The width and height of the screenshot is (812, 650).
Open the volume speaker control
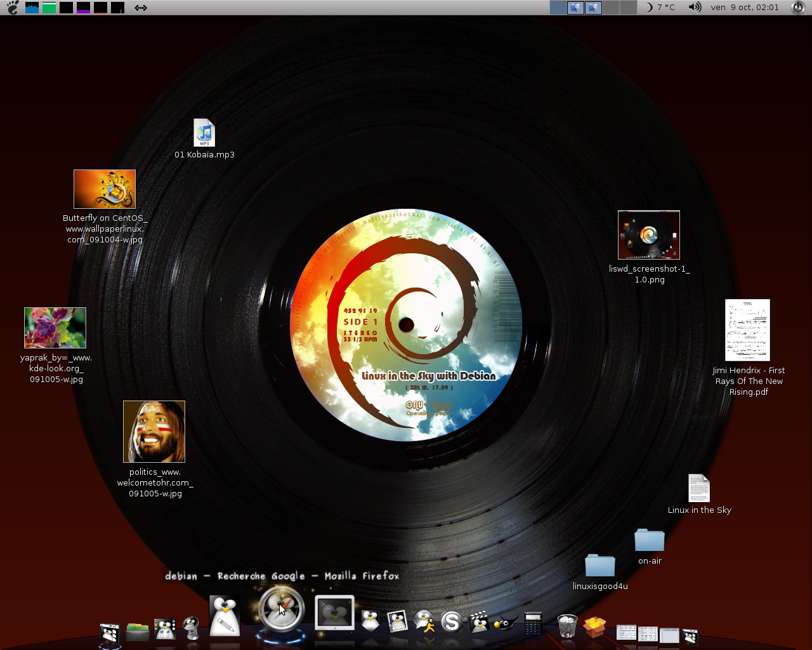(695, 8)
